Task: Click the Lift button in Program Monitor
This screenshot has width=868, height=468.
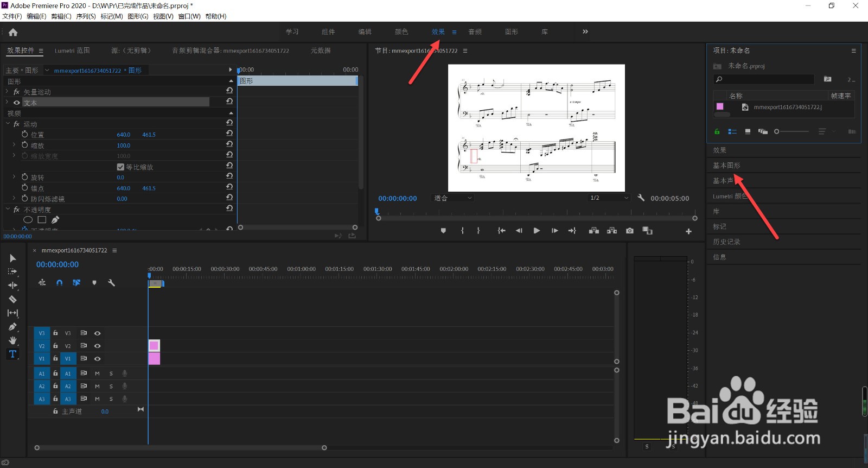Action: (x=594, y=231)
